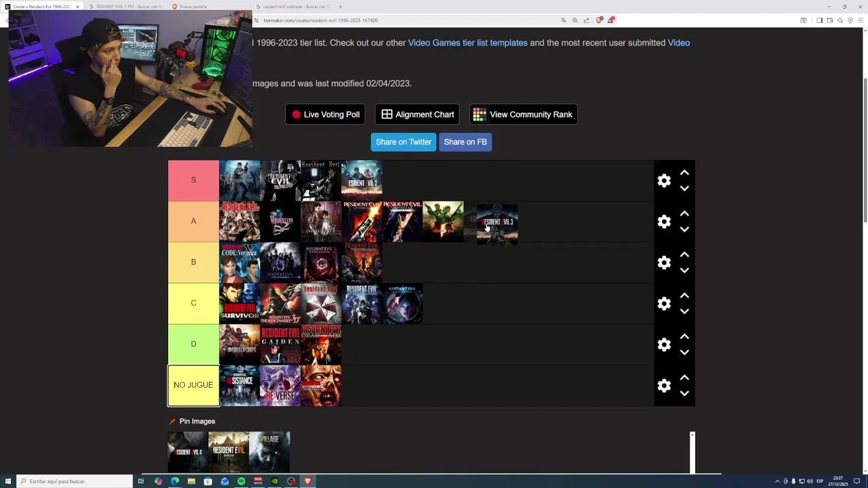Open Brave Shields lion icon
Screen dimensions: 868x488
click(599, 20)
